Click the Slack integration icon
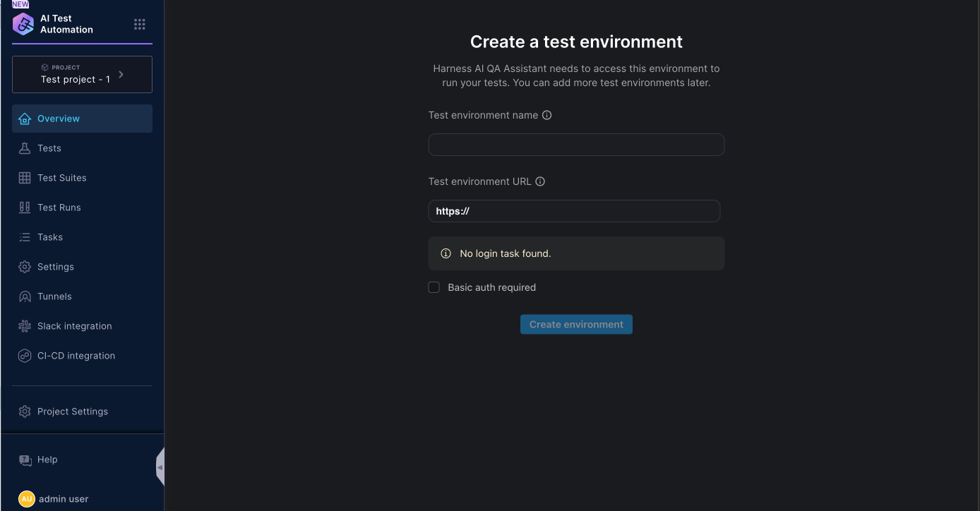This screenshot has height=511, width=980. click(25, 326)
